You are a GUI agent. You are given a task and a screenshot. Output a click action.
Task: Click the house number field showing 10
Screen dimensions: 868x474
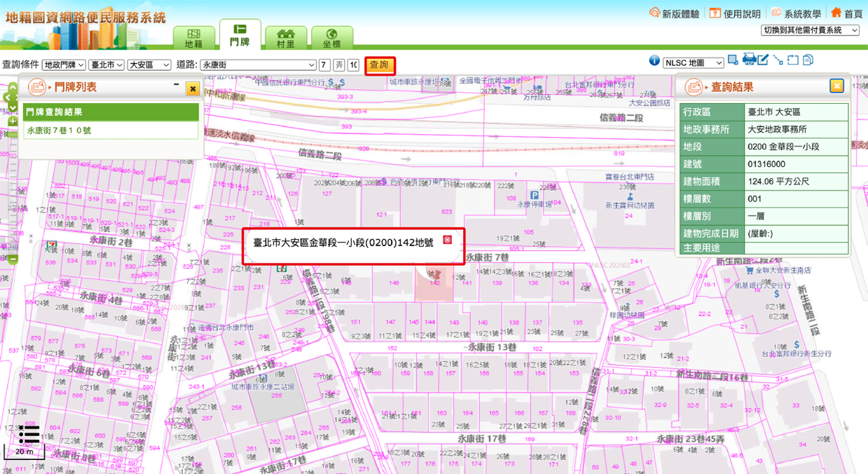(354, 65)
